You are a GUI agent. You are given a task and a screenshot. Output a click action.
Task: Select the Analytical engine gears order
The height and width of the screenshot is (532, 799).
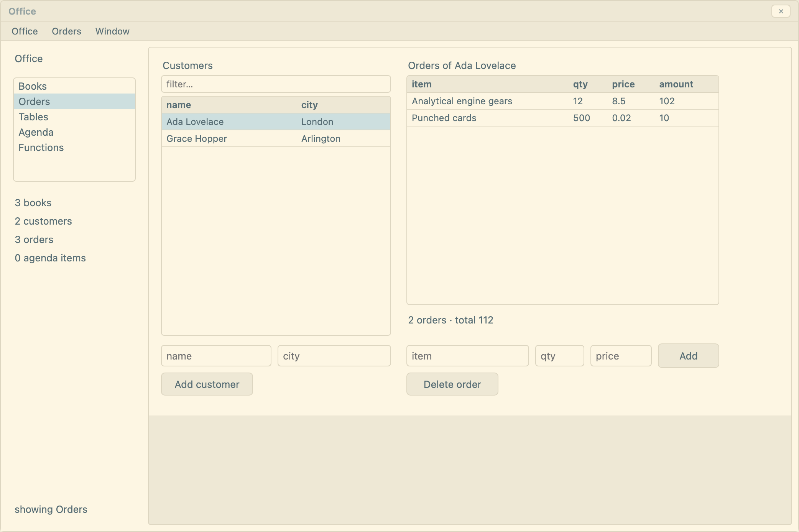coord(563,101)
